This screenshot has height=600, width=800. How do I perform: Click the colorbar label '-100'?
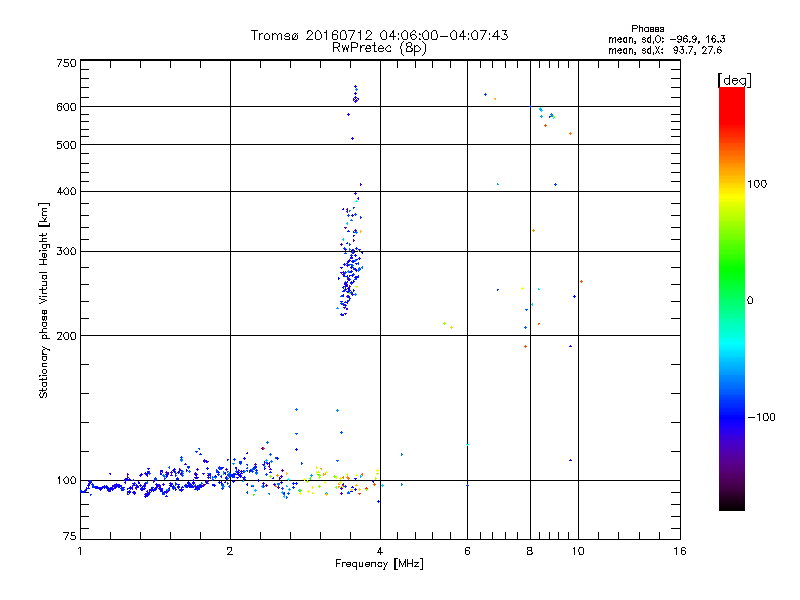761,417
